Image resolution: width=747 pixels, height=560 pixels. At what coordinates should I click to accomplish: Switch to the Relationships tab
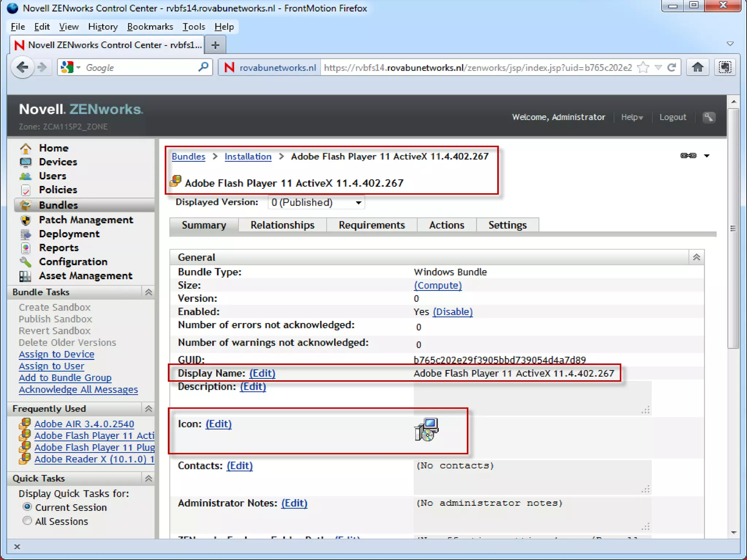point(282,225)
